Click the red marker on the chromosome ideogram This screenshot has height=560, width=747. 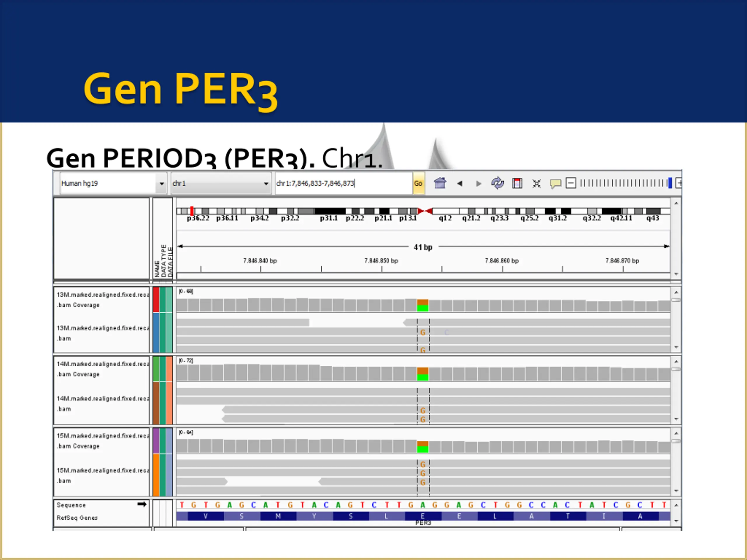coord(192,211)
